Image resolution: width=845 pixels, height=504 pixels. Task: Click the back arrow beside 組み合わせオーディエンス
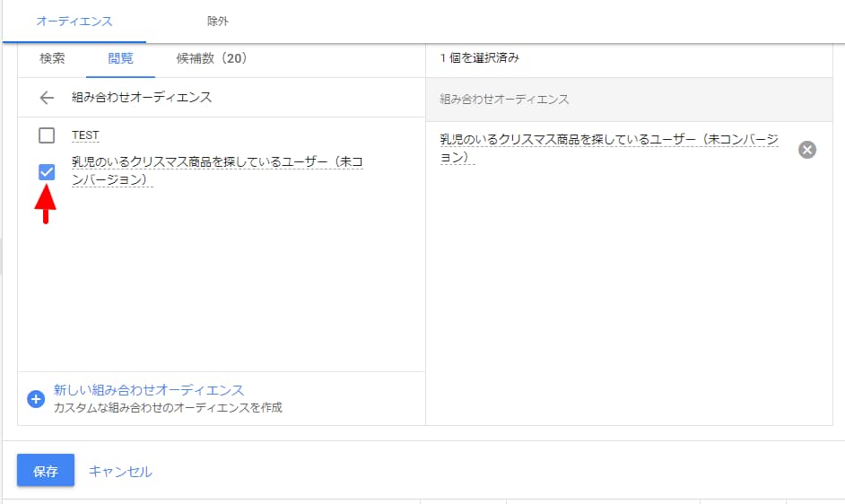pyautogui.click(x=47, y=98)
